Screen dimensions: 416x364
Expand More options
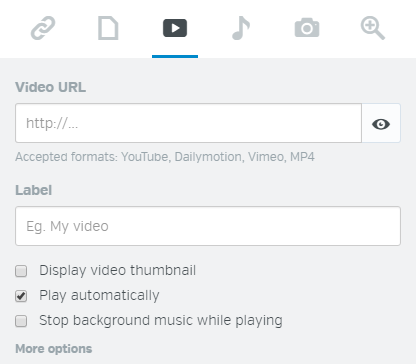point(54,349)
